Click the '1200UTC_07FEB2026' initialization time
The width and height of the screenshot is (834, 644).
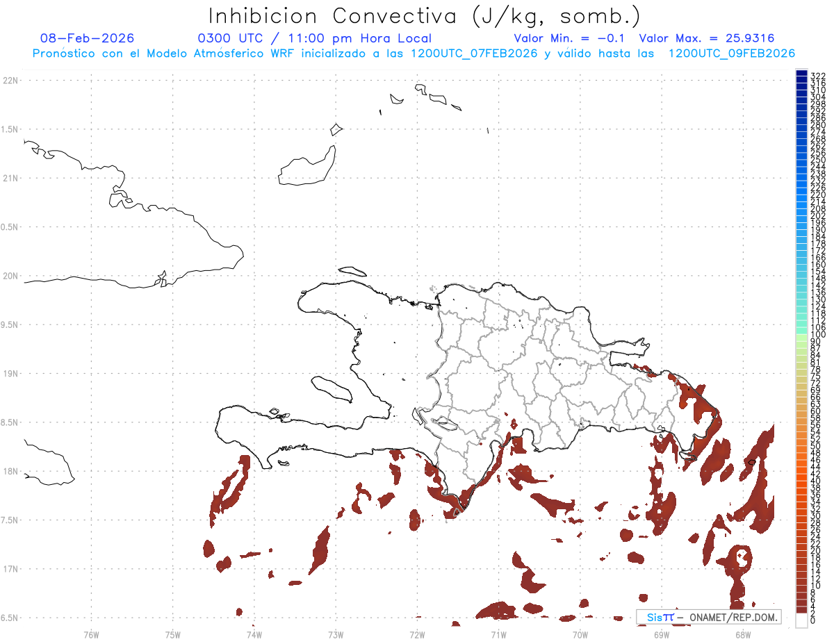tap(474, 53)
